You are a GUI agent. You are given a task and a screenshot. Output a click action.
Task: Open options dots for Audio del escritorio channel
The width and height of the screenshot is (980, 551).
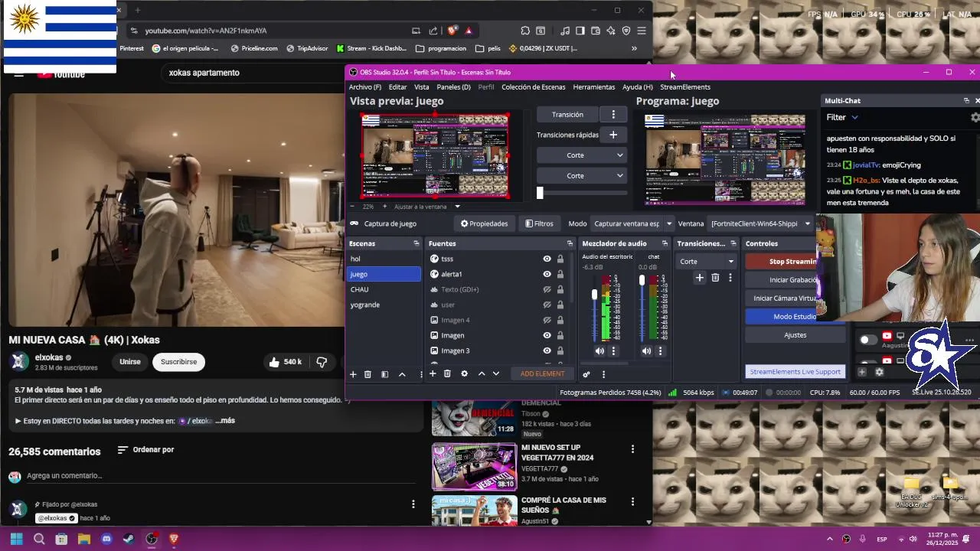[x=613, y=351]
